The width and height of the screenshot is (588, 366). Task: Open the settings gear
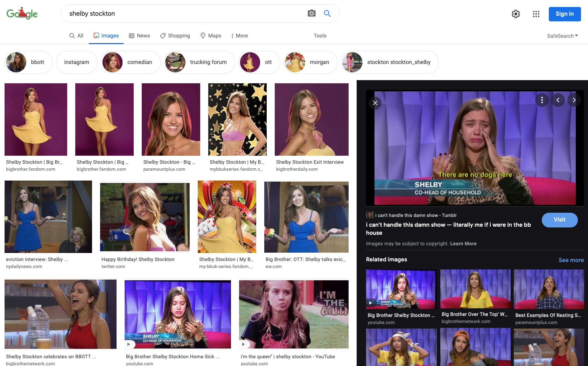point(516,14)
